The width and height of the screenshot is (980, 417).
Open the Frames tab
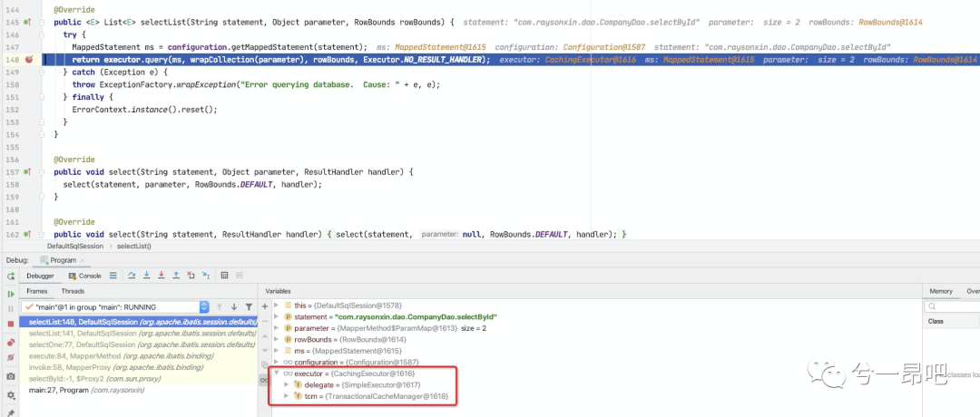(36, 291)
